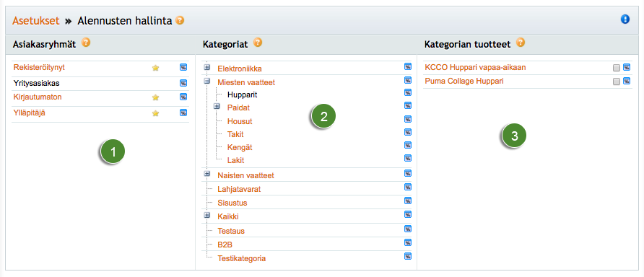Open discount icon for Elektroniikka category
The image size is (644, 277).
408,66
